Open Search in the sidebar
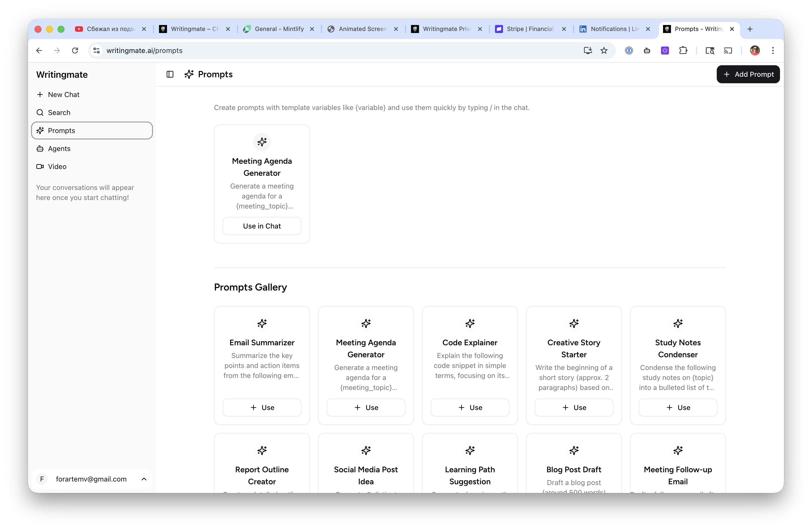 (x=92, y=112)
